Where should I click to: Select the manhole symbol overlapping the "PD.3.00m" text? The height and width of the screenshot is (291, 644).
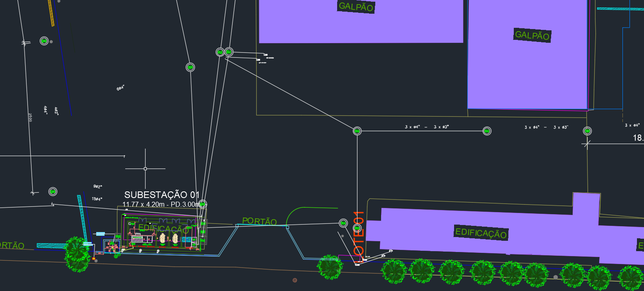tap(202, 204)
